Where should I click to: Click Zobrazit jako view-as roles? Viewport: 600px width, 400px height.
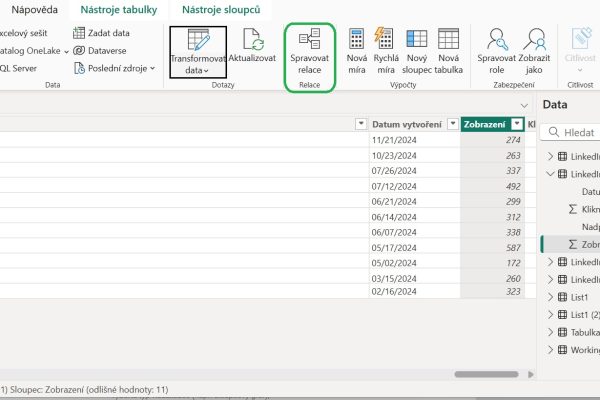click(x=534, y=51)
